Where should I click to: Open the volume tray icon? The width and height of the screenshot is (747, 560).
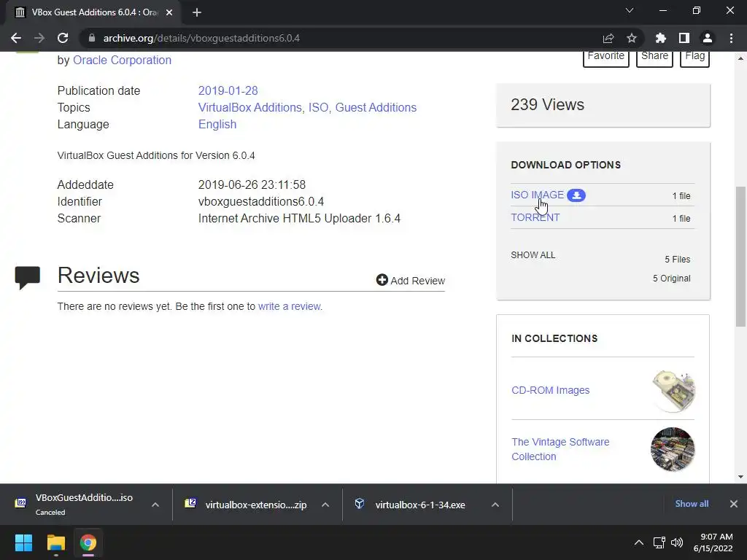(x=676, y=542)
